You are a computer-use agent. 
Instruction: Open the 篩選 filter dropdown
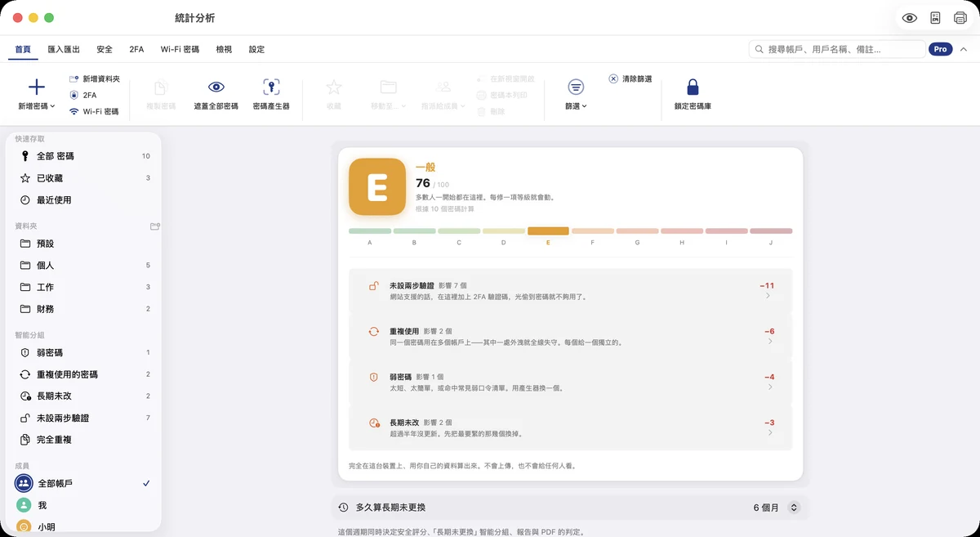[x=576, y=95]
